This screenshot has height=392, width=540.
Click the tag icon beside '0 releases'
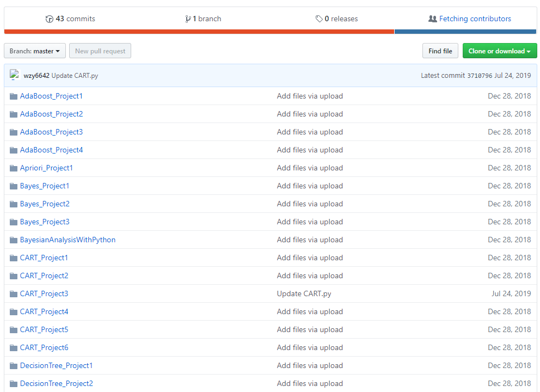(320, 19)
